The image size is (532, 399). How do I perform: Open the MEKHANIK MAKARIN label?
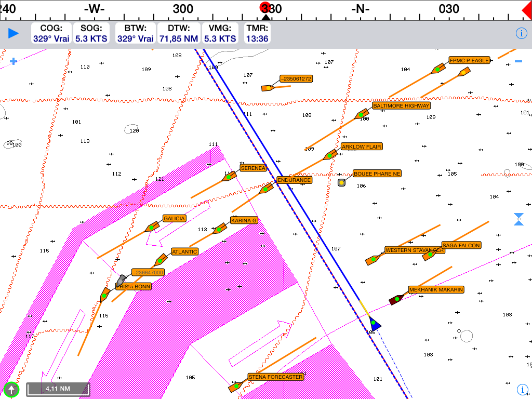pyautogui.click(x=436, y=290)
